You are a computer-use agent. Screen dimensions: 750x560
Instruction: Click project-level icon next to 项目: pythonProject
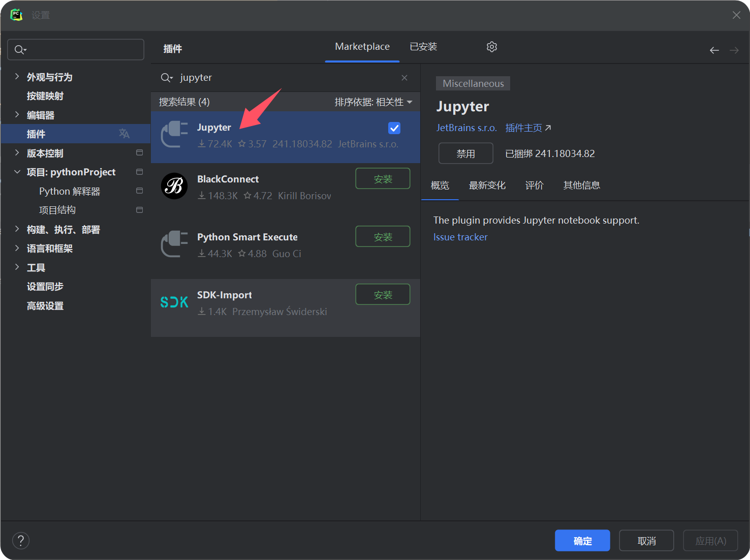[x=139, y=172]
